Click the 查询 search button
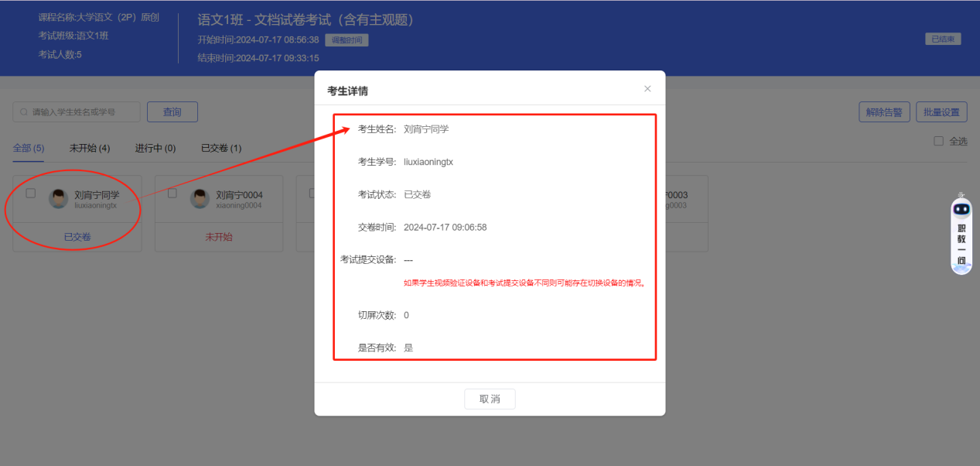Viewport: 980px width, 466px height. 172,111
